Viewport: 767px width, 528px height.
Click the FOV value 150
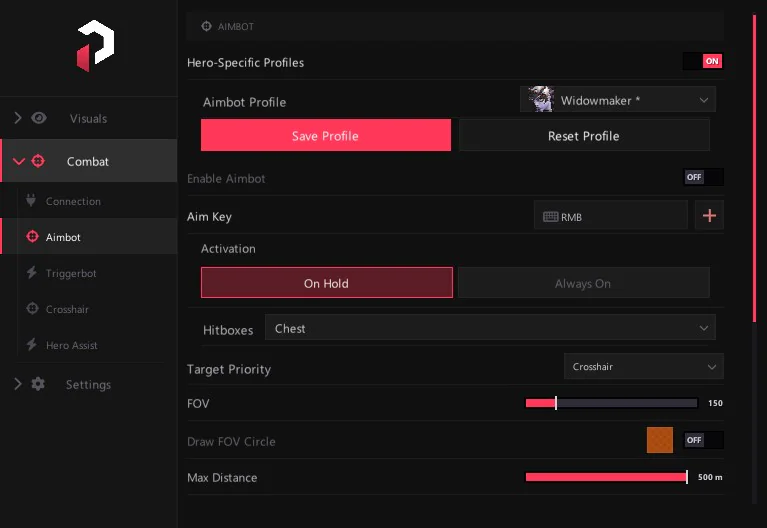coord(715,403)
